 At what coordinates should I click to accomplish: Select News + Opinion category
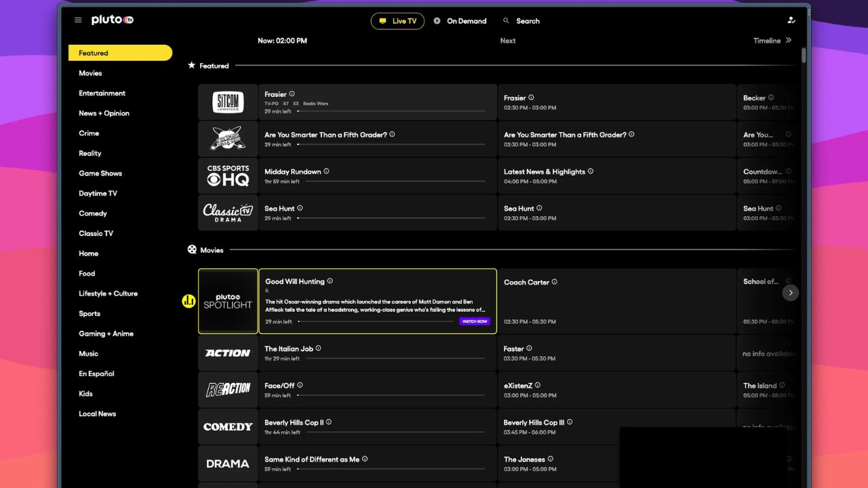(x=104, y=113)
